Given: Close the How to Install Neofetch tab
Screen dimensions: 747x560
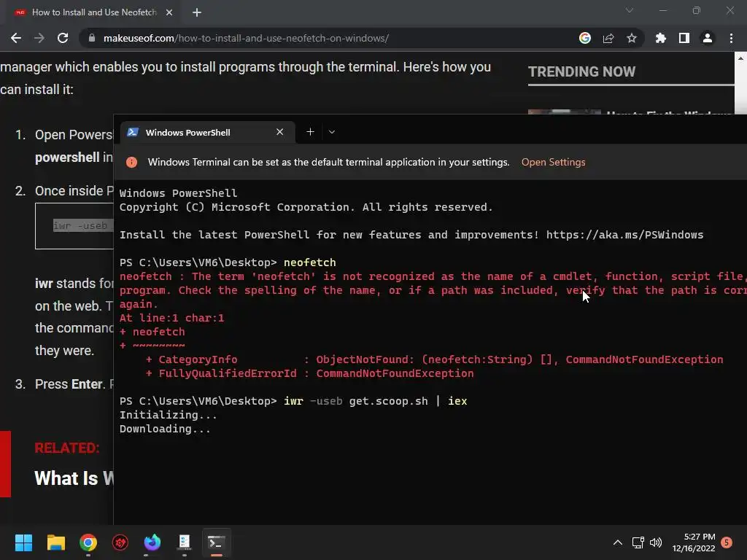Looking at the screenshot, I should click(x=169, y=12).
